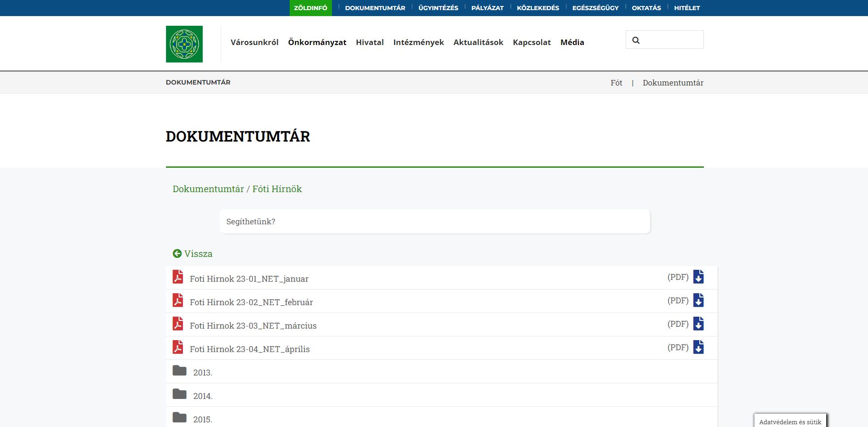Open the Hivatal main menu

[x=370, y=42]
